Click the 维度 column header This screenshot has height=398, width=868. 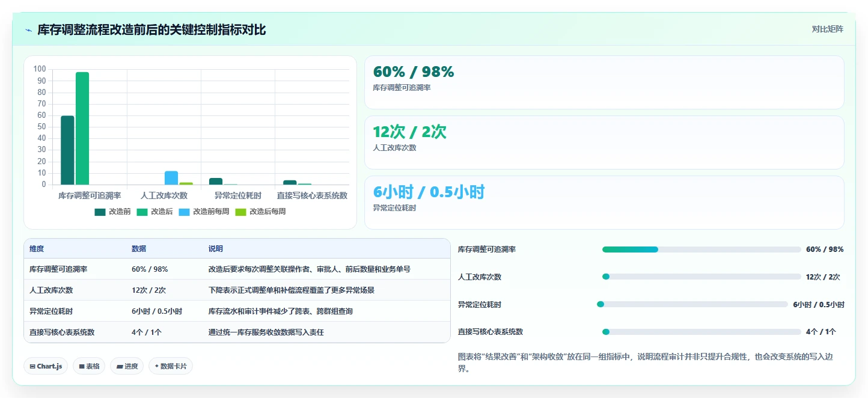[x=37, y=249]
